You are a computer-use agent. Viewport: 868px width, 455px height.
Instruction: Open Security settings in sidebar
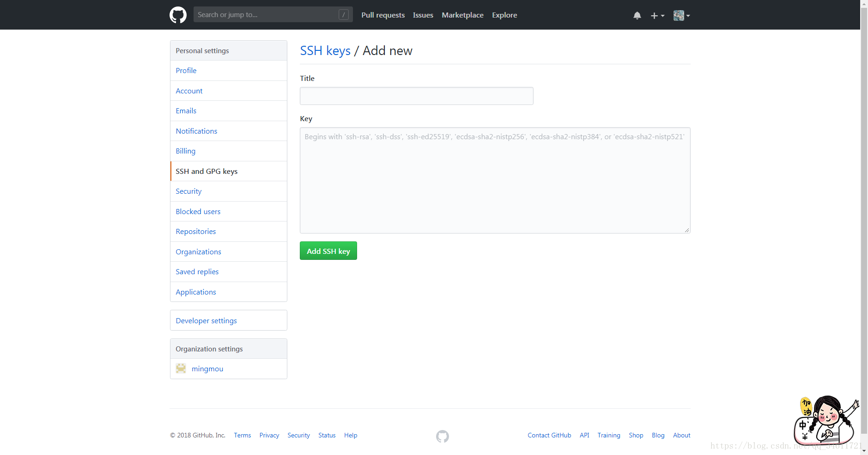pyautogui.click(x=229, y=191)
